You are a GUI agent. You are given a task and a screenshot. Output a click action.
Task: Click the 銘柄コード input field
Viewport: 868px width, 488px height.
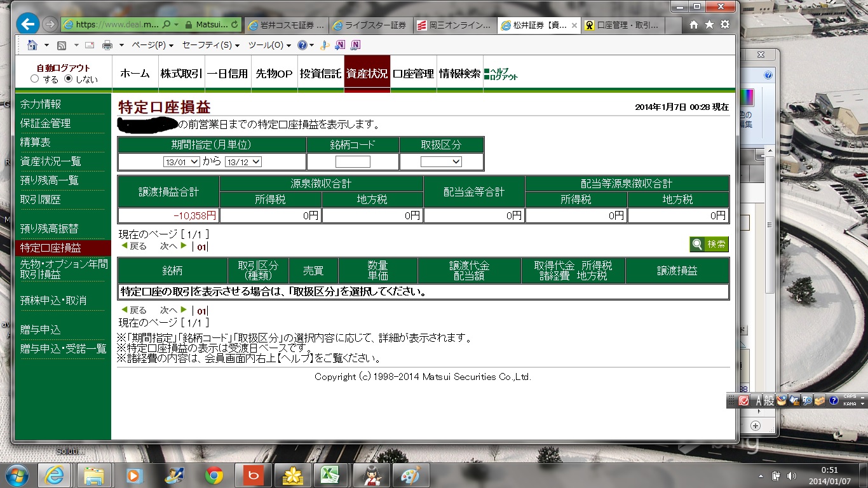coord(353,162)
